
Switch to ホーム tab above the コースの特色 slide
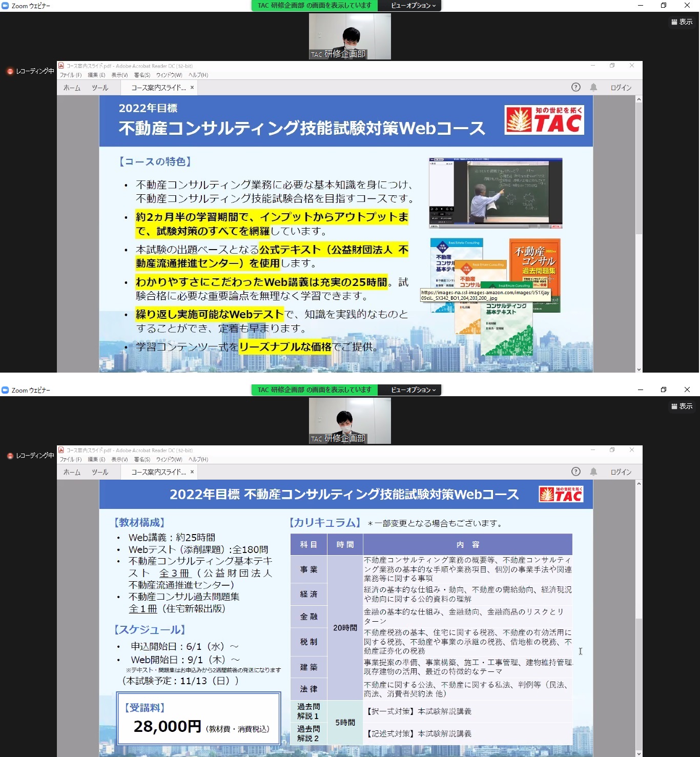coord(72,88)
